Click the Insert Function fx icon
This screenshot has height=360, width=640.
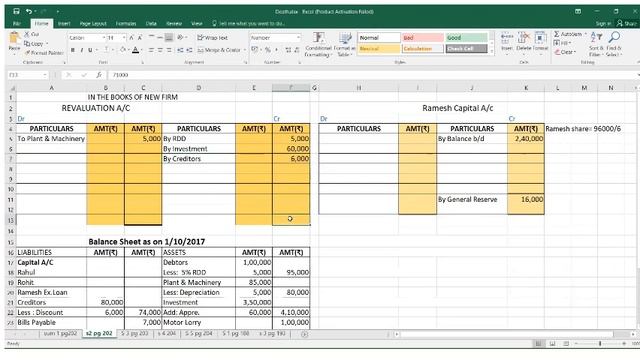(x=99, y=75)
